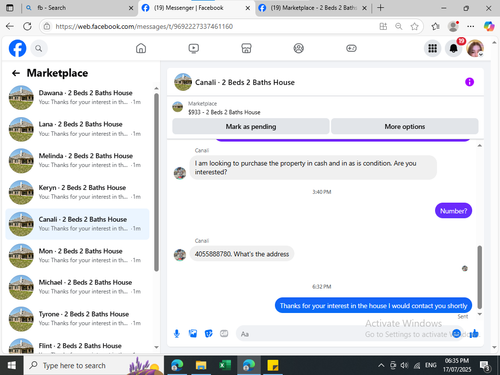The width and height of the screenshot is (500, 375).
Task: Click the conversation list scrollbar
Action: point(156,182)
